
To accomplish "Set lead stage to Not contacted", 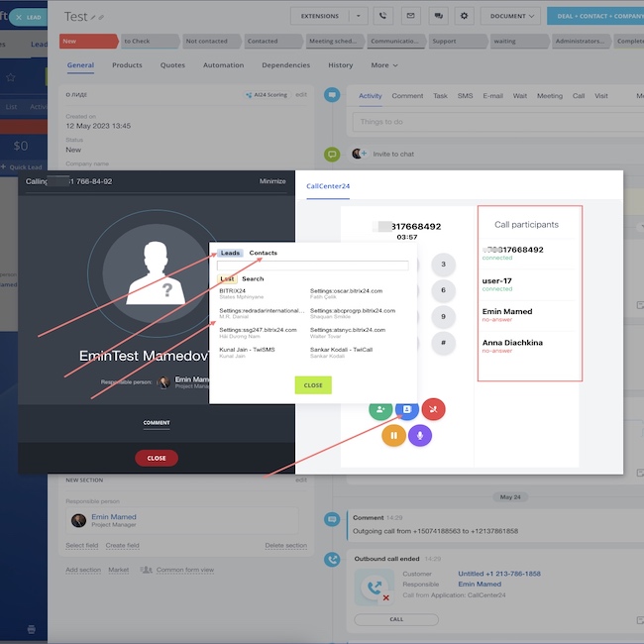I will click(208, 42).
